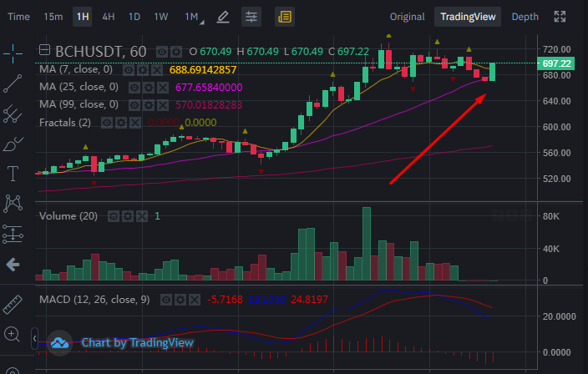Viewport: 588px width, 374px height.
Task: Open Fractals indicator settings gear
Action: coord(121,123)
